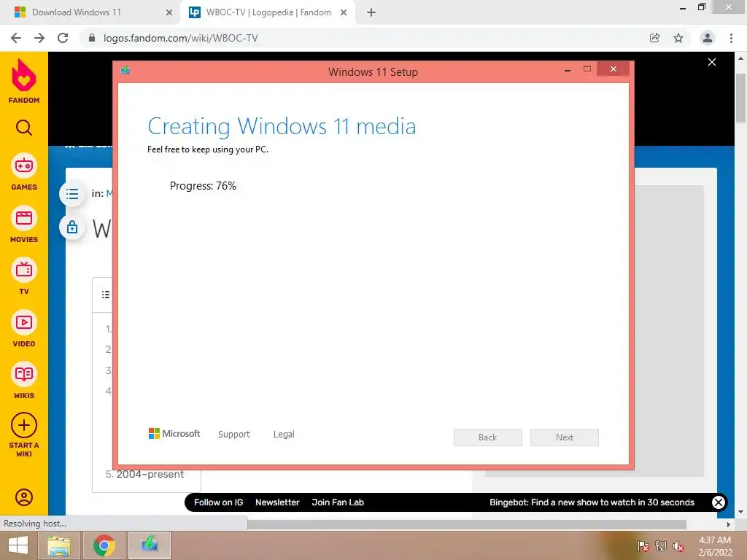Viewport: 747px width, 560px height.
Task: Minimize the Windows 11 Setup window
Action: tap(568, 70)
